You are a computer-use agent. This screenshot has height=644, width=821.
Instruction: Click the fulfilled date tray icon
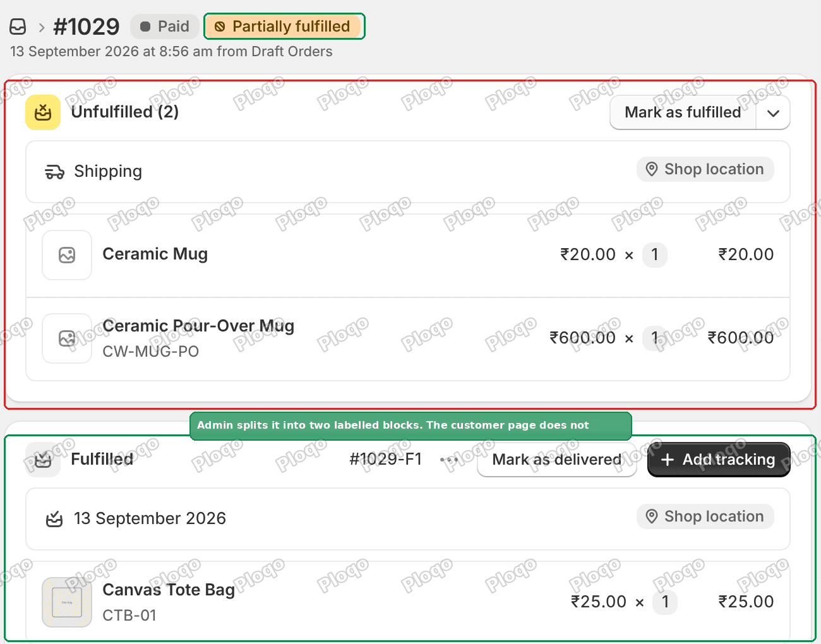54,519
